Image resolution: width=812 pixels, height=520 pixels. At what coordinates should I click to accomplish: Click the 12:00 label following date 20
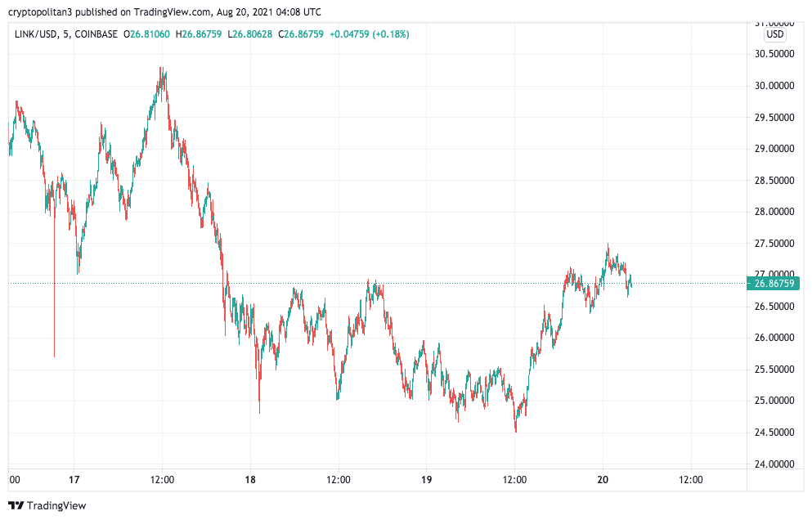[x=690, y=480]
